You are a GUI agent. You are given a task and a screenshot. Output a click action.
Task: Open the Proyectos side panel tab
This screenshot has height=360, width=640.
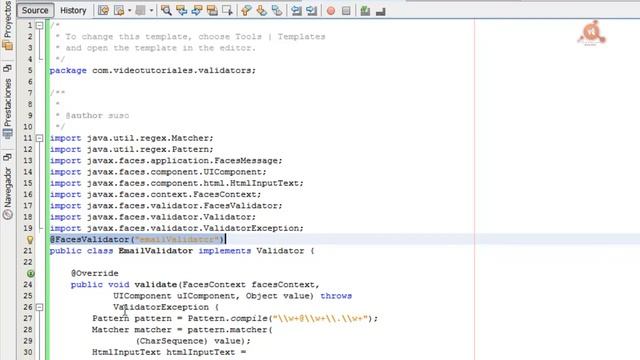(7, 25)
